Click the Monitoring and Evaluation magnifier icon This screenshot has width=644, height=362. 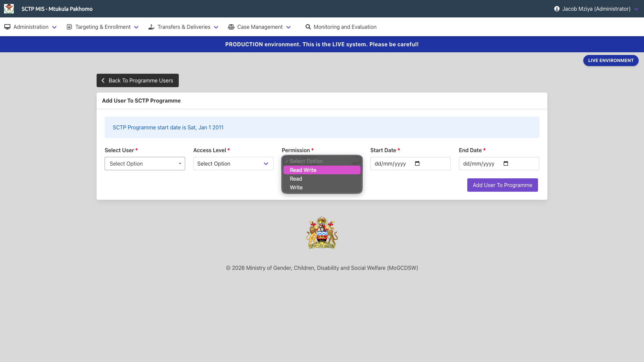click(x=308, y=27)
